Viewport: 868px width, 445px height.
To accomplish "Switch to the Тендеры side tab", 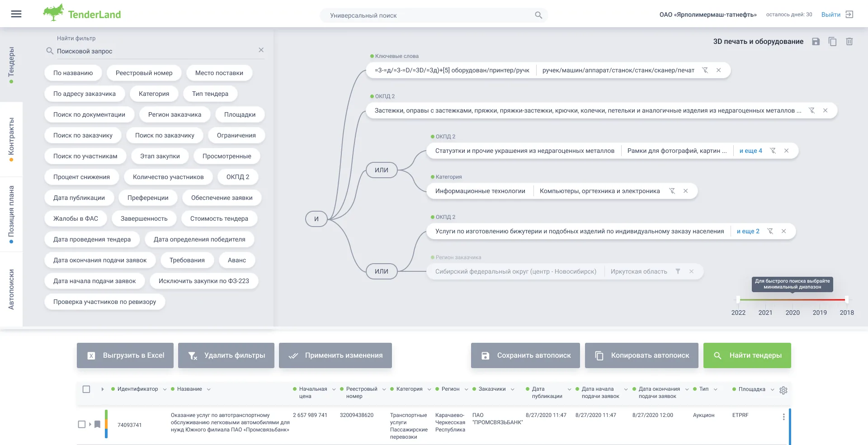I will 11,65.
